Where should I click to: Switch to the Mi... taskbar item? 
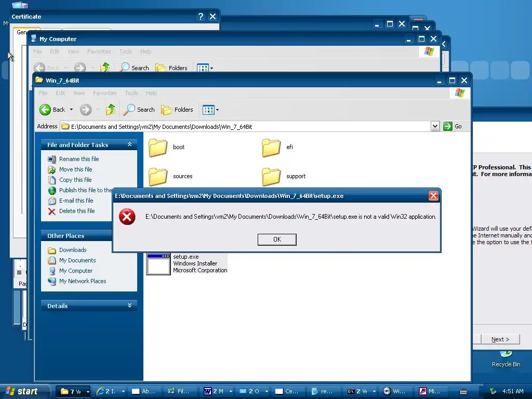point(432,391)
